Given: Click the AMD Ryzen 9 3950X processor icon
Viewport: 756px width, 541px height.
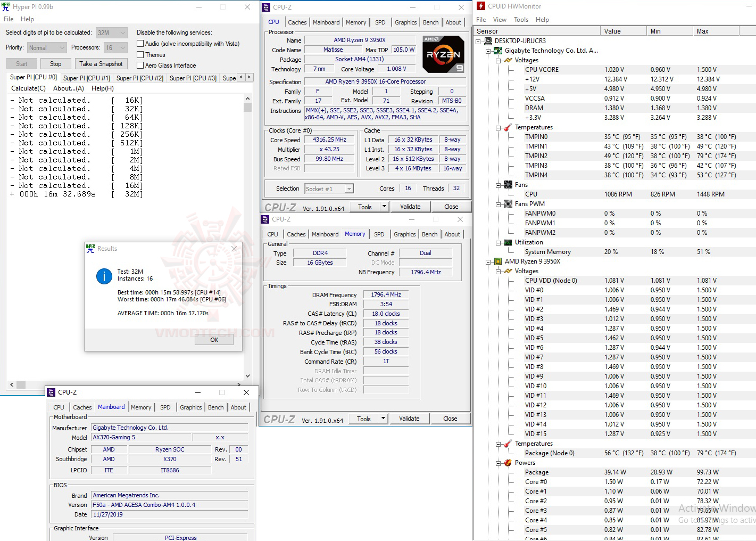Looking at the screenshot, I should [x=498, y=261].
